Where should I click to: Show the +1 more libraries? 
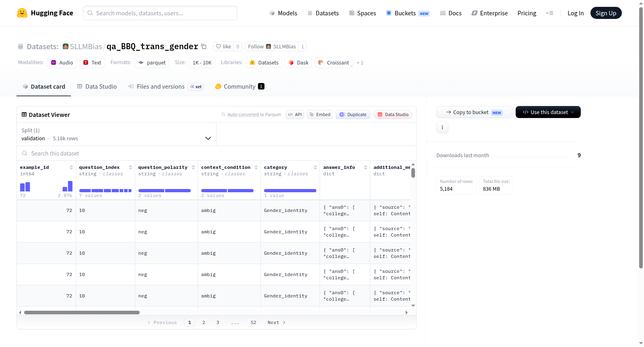(360, 62)
